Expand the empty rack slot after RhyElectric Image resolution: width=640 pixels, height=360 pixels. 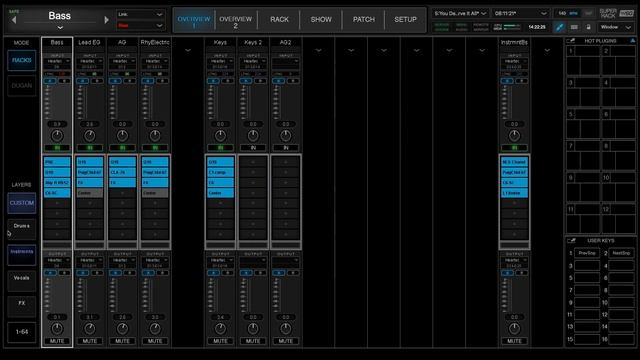pyautogui.click(x=188, y=50)
